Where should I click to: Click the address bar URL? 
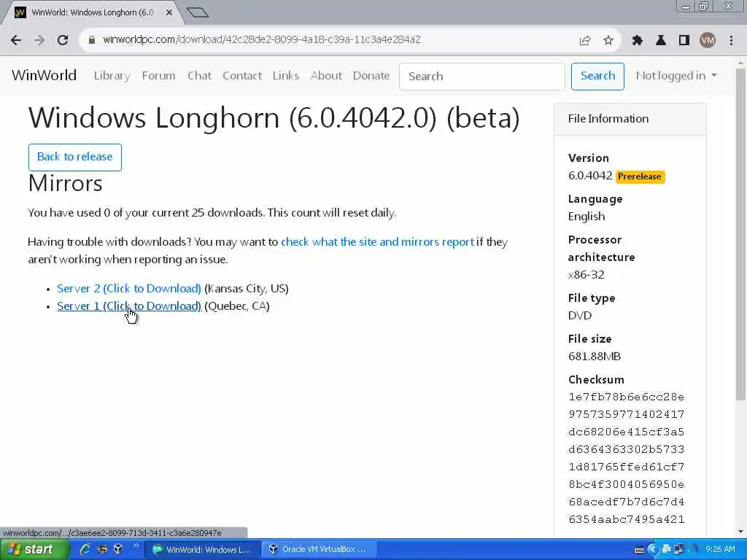click(262, 39)
